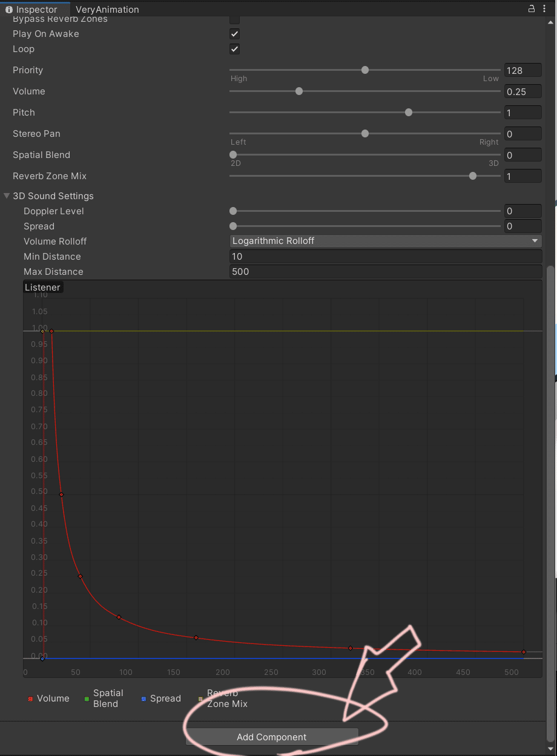Viewport: 557px width, 756px height.
Task: Click the Min Distance label
Action: coord(52,257)
